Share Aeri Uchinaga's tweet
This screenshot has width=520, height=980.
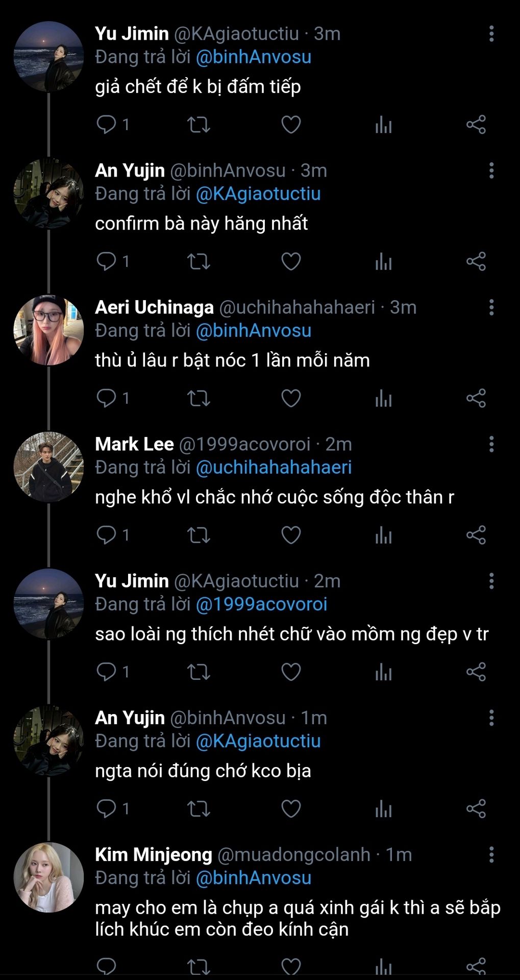coord(476,398)
